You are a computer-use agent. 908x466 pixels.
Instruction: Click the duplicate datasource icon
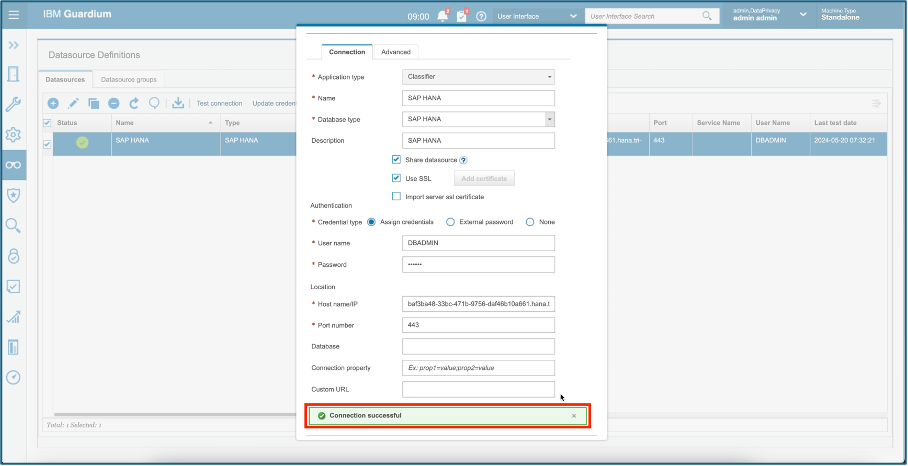93,104
